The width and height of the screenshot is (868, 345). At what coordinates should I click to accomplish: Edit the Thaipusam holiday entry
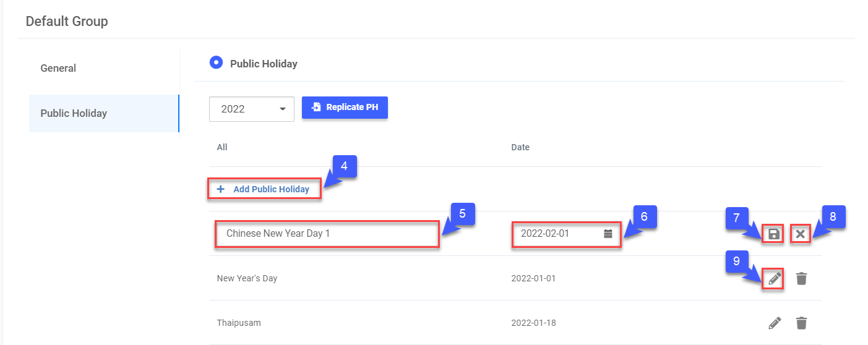click(774, 323)
